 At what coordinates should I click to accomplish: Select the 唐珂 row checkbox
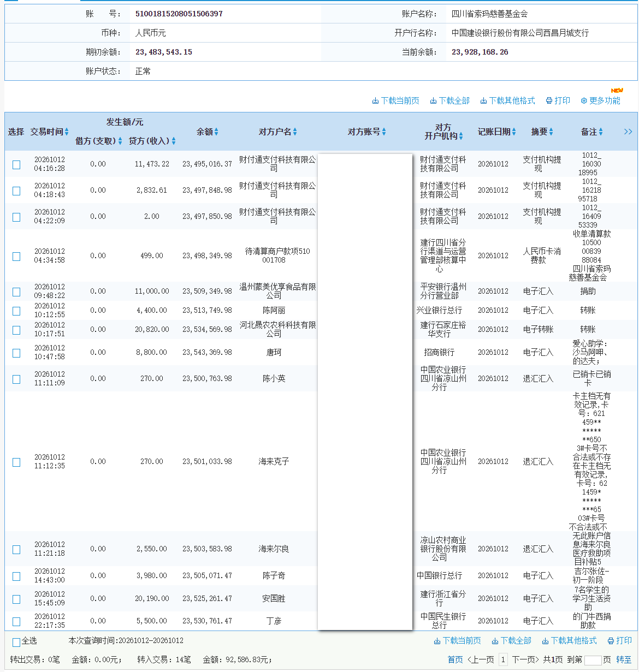pos(16,353)
